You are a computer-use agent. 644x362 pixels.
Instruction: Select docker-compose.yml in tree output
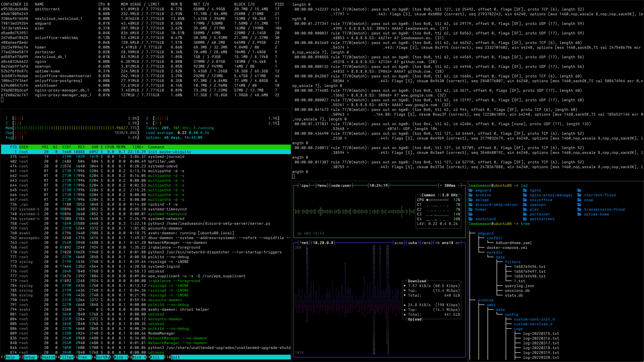pyautogui.click(x=507, y=248)
